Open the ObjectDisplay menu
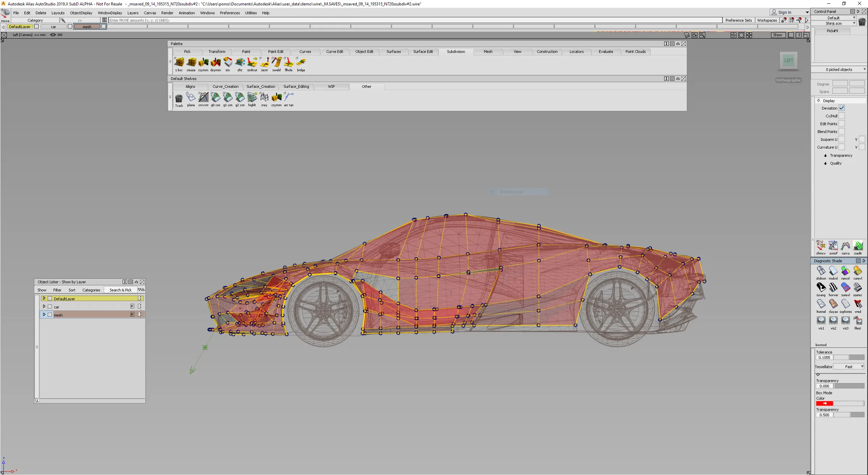Viewport: 868px width, 475px height. coord(81,13)
